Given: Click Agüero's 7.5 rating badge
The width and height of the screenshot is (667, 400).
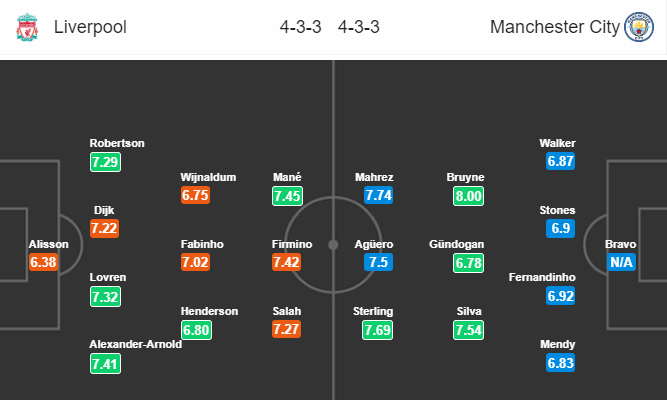Looking at the screenshot, I should pos(378,262).
